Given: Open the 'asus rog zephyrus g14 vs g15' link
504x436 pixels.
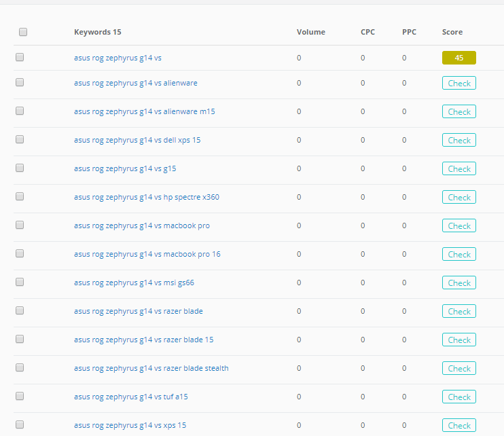Looking at the screenshot, I should (125, 168).
